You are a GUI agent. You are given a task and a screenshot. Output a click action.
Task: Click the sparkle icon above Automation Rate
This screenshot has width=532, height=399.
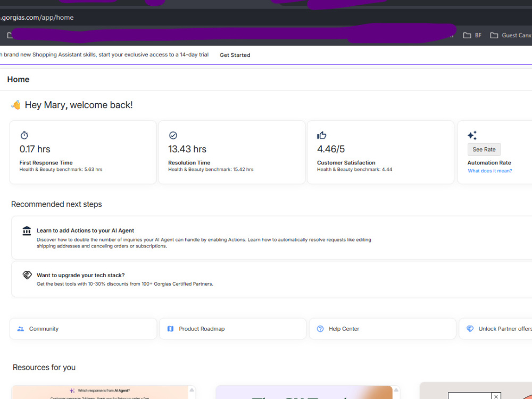pyautogui.click(x=472, y=135)
